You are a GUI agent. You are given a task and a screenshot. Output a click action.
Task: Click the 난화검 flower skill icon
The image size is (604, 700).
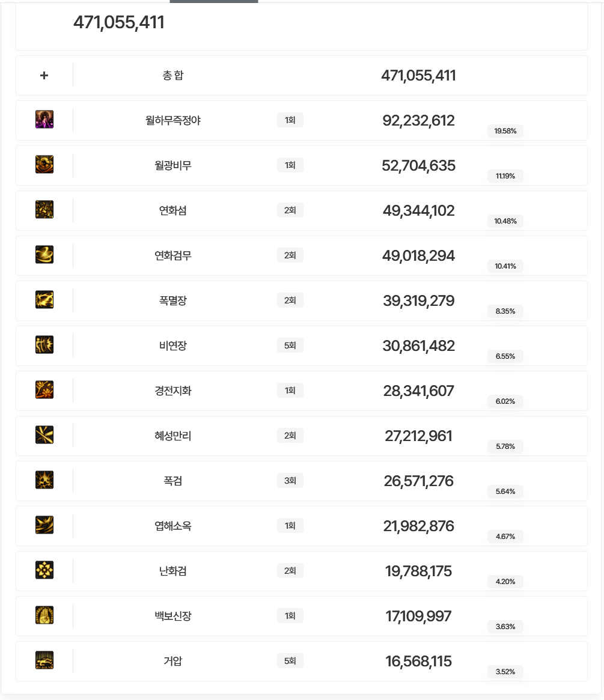click(44, 570)
